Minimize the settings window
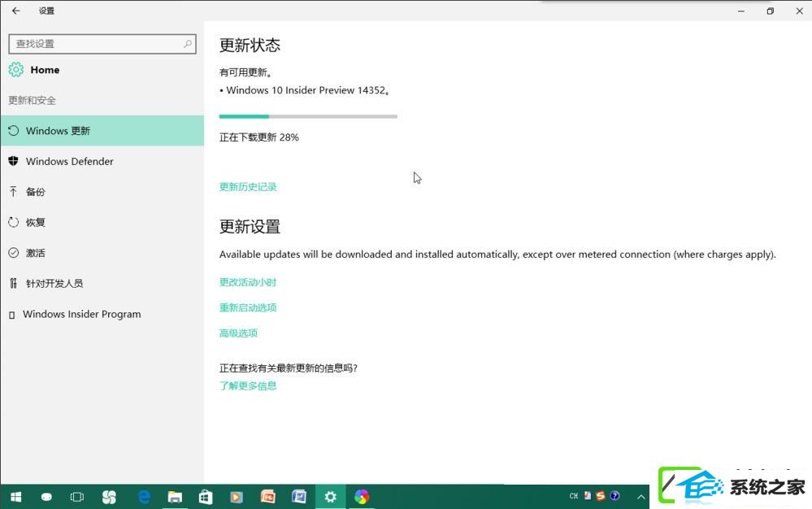Image resolution: width=812 pixels, height=509 pixels. [741, 11]
